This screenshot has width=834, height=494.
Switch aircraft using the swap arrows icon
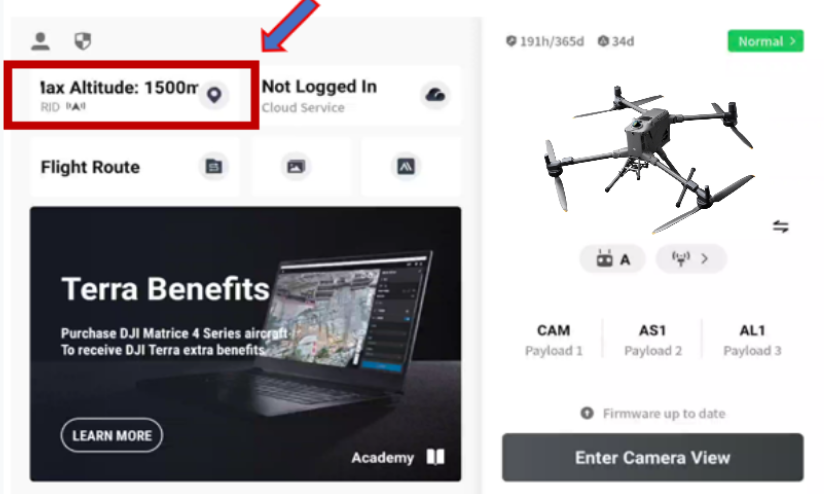[780, 227]
